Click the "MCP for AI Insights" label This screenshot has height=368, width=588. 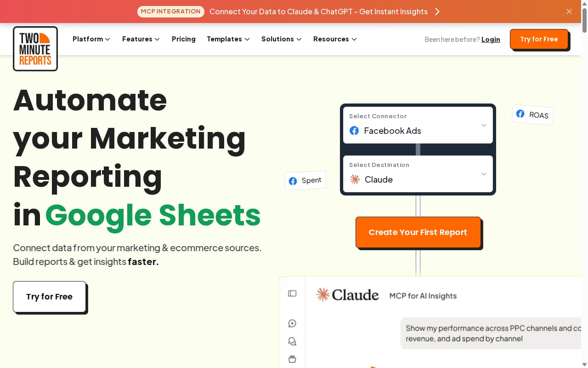(423, 296)
